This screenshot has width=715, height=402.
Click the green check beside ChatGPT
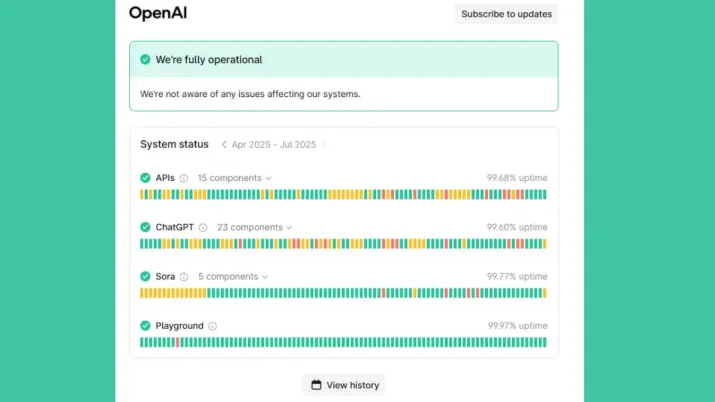pyautogui.click(x=145, y=227)
